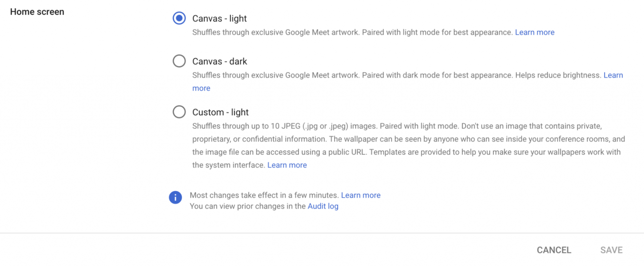Image resolution: width=644 pixels, height=266 pixels.
Task: Click the SAVE button
Action: tap(611, 250)
